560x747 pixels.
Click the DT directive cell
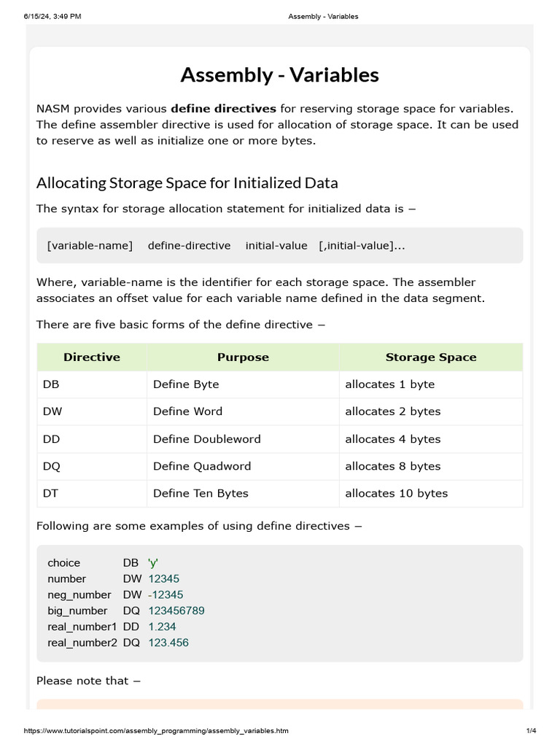pos(50,493)
